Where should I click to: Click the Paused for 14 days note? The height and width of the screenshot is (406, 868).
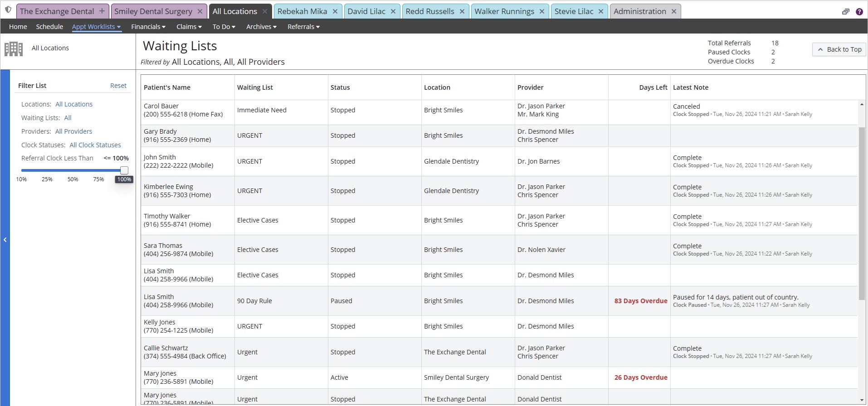point(736,297)
